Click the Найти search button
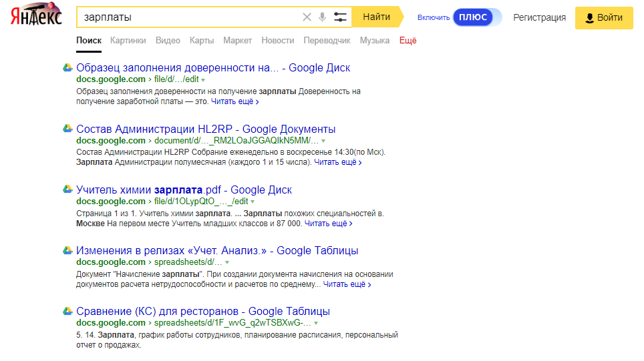 click(377, 17)
